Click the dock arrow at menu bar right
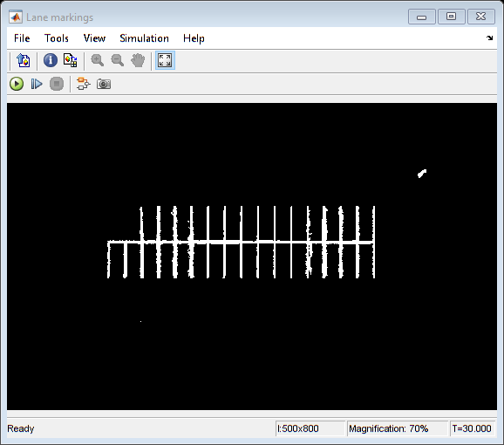504x445 pixels. point(489,38)
